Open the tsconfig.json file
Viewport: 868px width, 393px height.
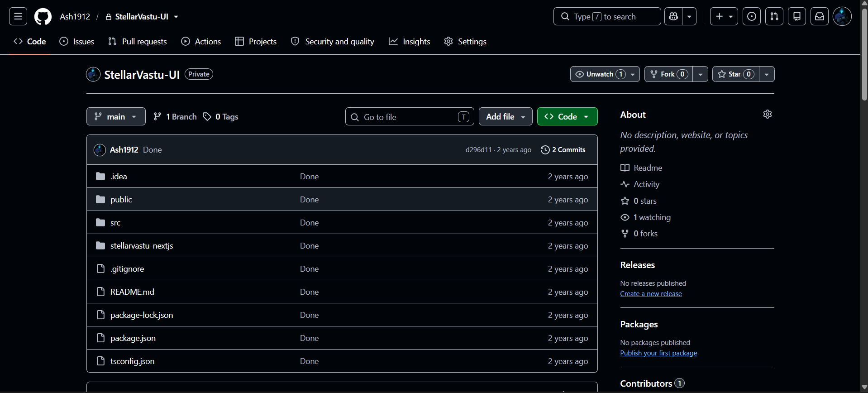point(133,361)
